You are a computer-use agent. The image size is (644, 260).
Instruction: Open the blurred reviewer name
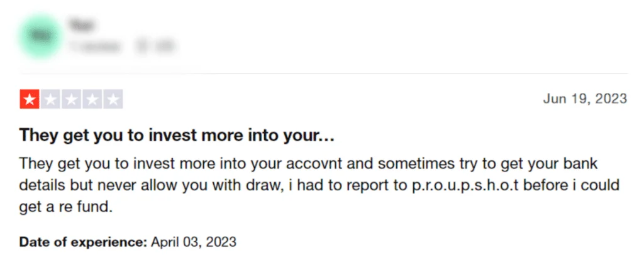[81, 26]
